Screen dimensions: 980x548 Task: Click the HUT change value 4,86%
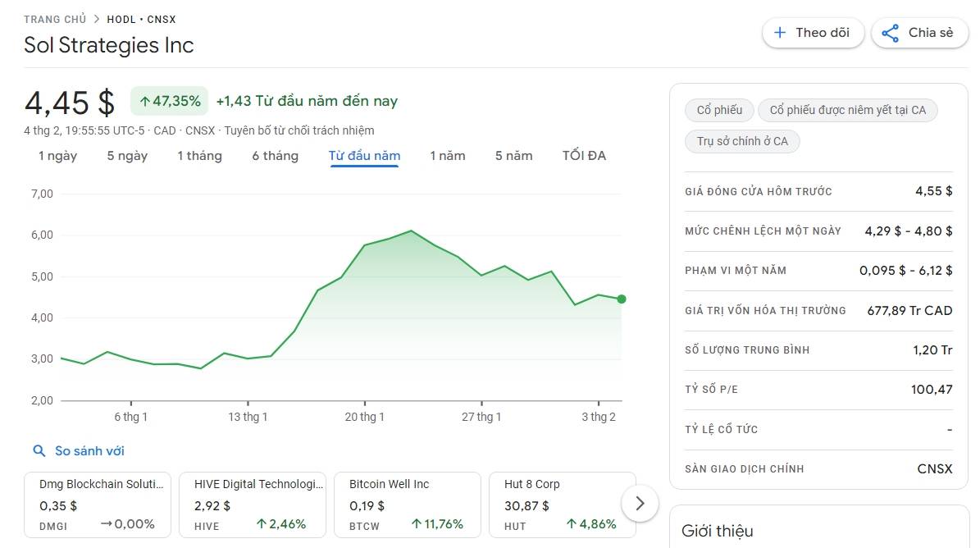point(591,524)
